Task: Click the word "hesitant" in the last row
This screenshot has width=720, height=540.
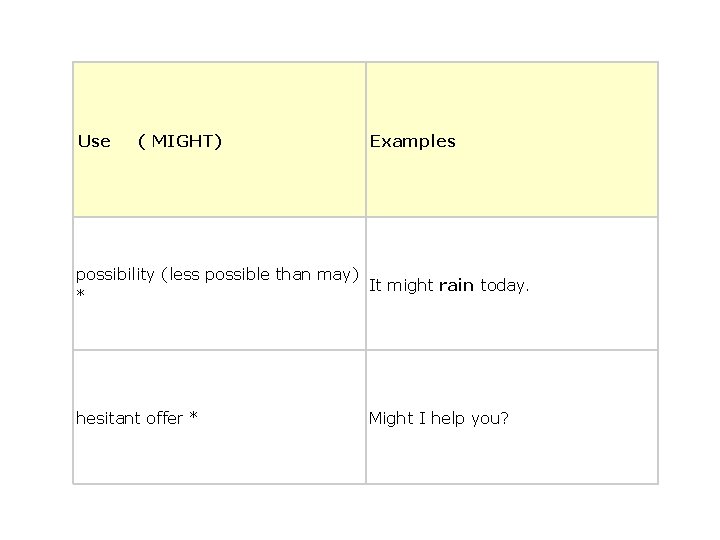Action: coord(108,418)
